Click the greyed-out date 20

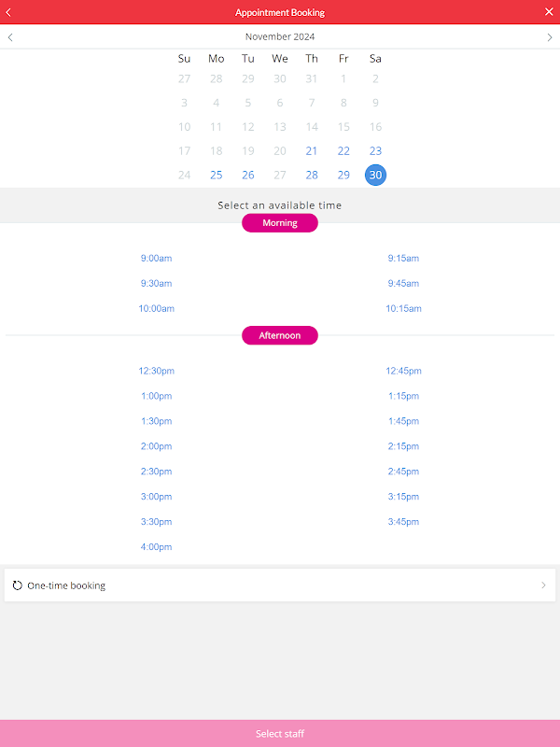click(x=280, y=151)
